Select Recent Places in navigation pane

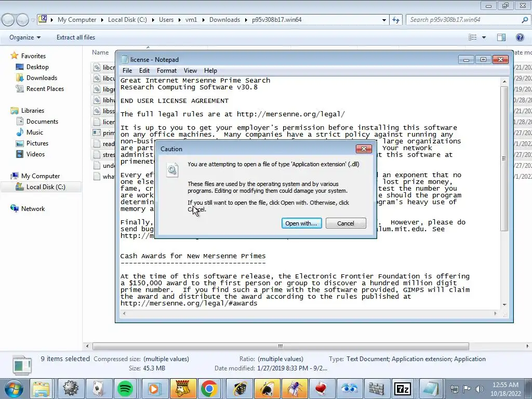pos(45,88)
